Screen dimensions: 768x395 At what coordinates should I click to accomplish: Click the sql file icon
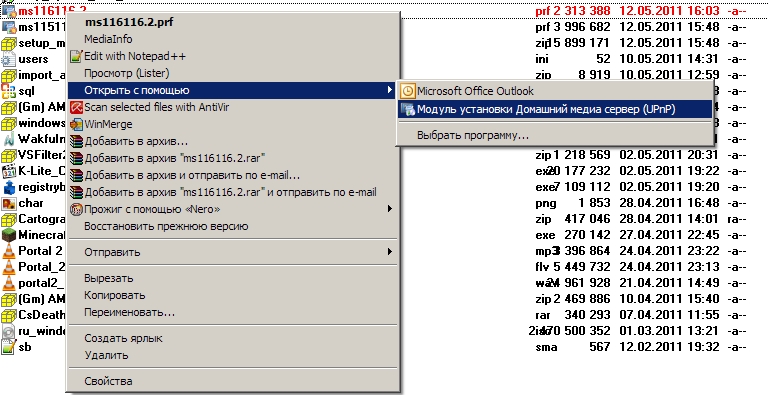8,91
